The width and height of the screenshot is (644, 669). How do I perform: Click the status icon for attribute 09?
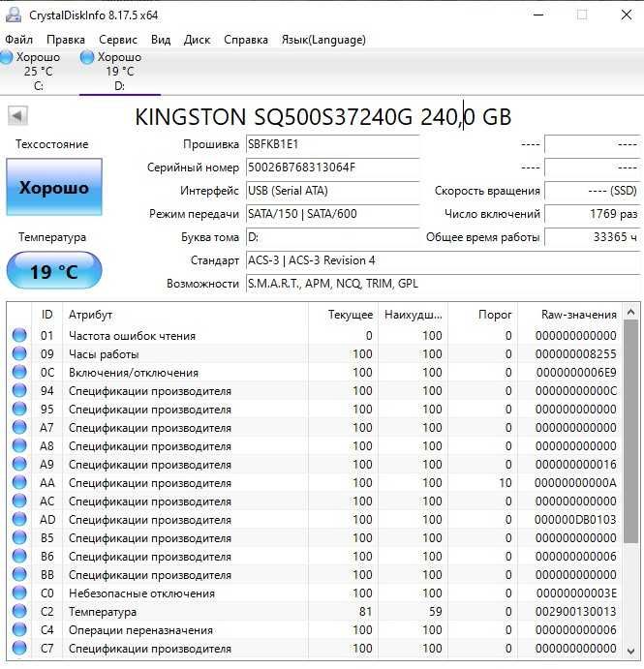(x=19, y=353)
